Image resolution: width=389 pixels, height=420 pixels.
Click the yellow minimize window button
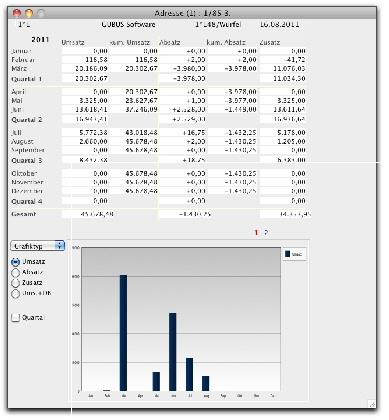click(29, 13)
